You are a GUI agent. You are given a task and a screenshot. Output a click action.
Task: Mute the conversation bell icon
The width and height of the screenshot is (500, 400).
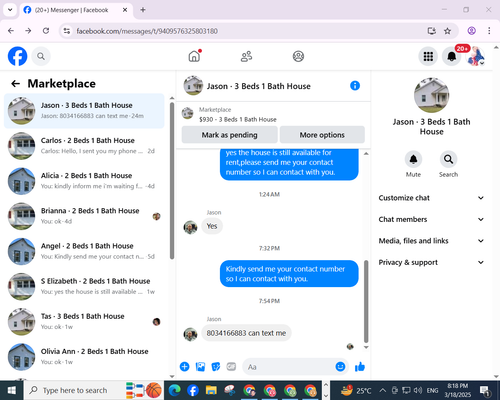coord(413,159)
